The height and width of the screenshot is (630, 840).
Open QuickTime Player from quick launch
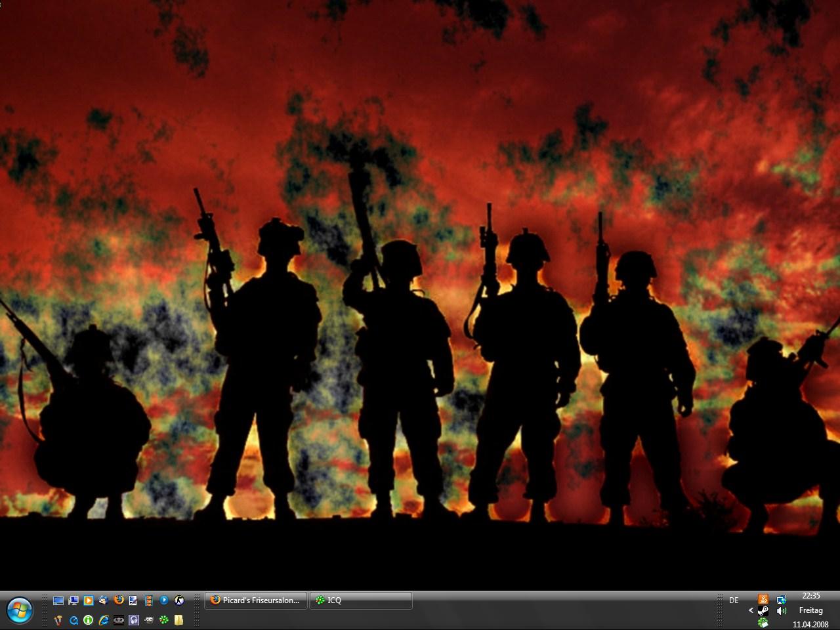73,620
